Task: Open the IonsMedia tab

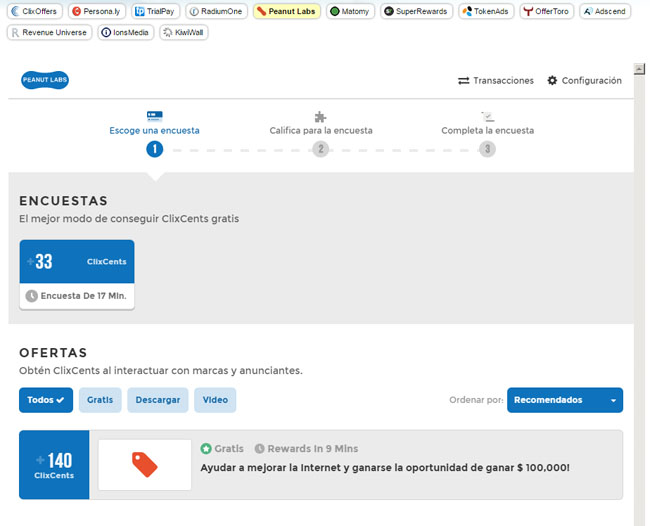Action: (x=126, y=32)
